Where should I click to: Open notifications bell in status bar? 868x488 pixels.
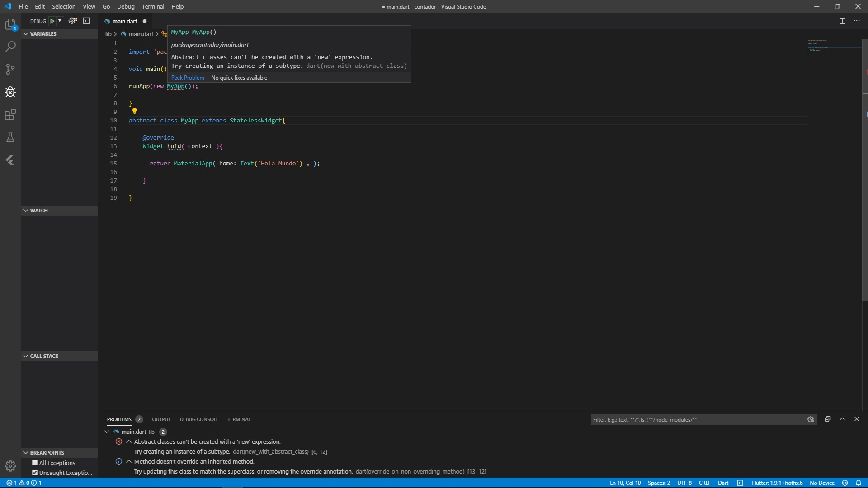pyautogui.click(x=859, y=483)
